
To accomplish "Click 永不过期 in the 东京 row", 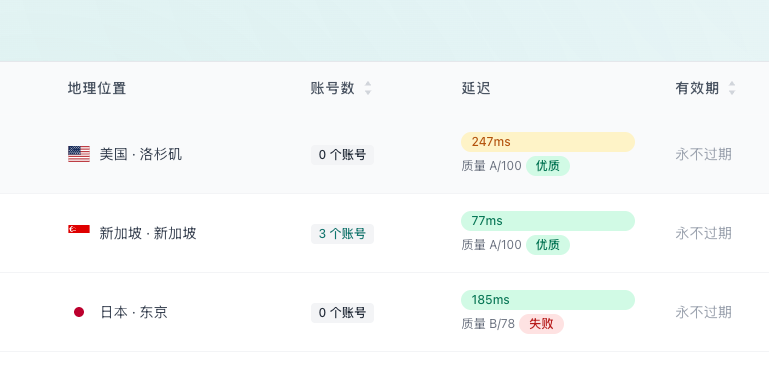I will click(703, 313).
